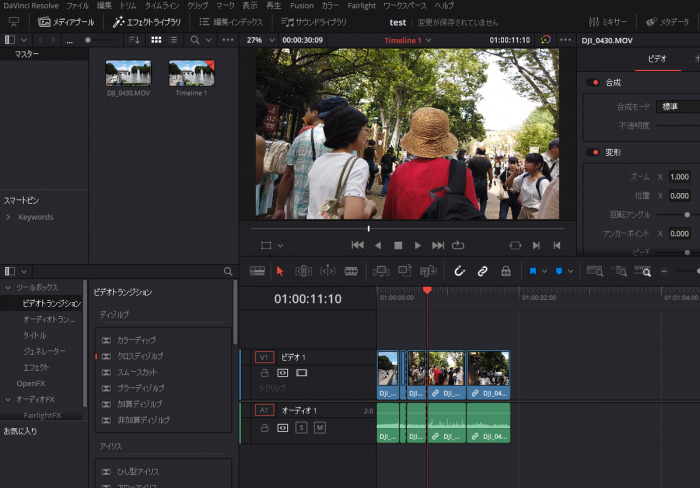
Task: Click the timeline zoom out minus button
Action: 664,271
